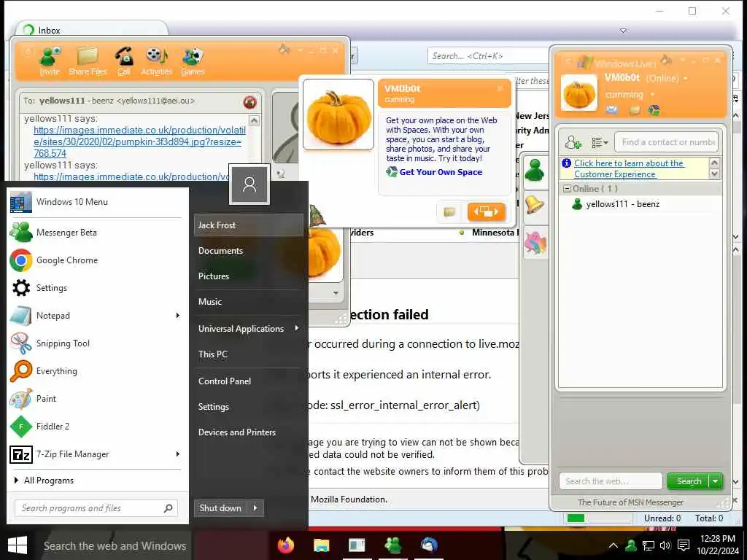
Task: Open the personal message dropdown next to cumming
Action: point(653,95)
